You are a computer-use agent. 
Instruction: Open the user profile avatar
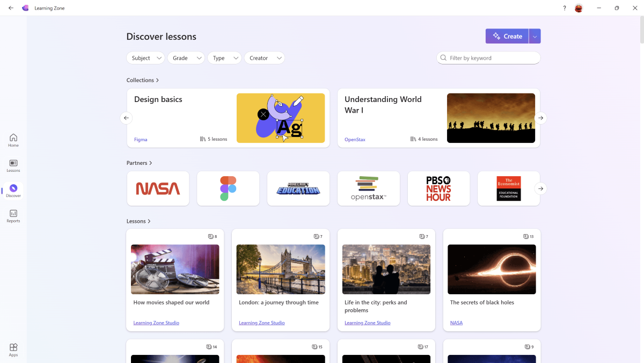pyautogui.click(x=579, y=8)
